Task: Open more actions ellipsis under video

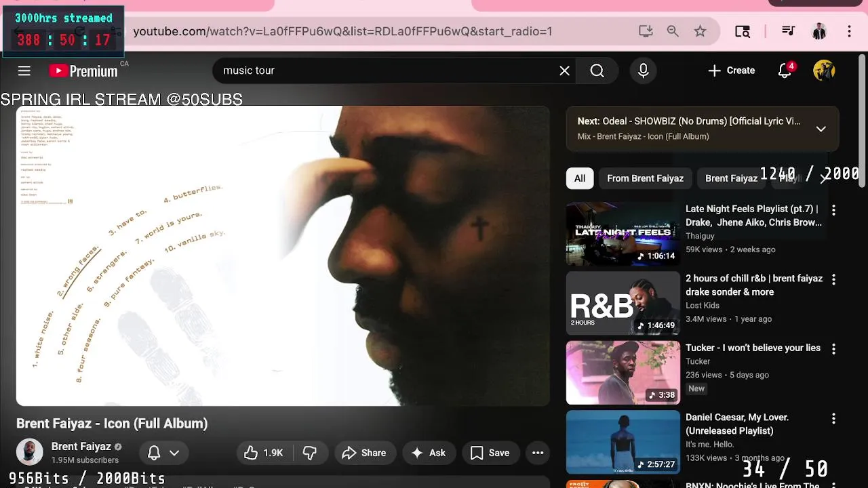Action: (538, 453)
